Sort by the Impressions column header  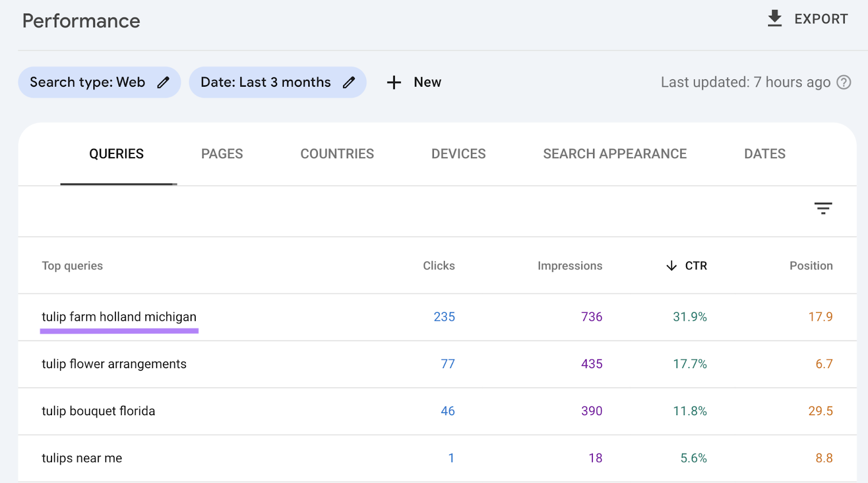[x=570, y=266]
